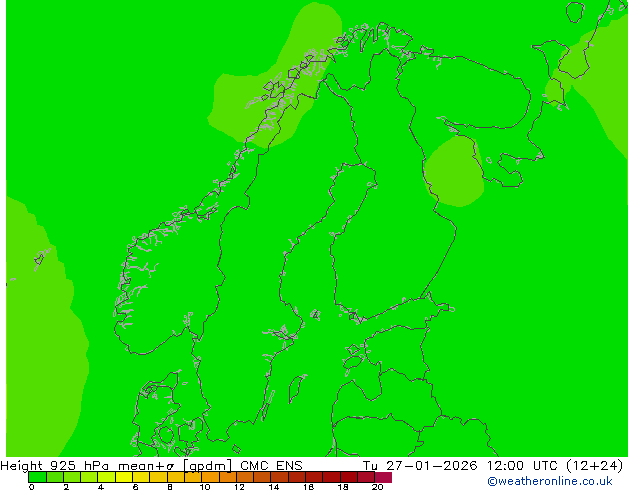Click the '(12+24)' forecast offset text
The height and width of the screenshot is (490, 634).
pos(594,466)
